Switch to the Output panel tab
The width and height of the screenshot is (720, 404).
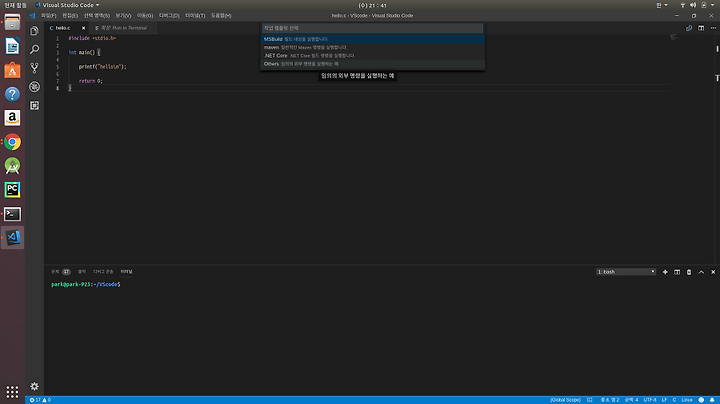click(82, 272)
